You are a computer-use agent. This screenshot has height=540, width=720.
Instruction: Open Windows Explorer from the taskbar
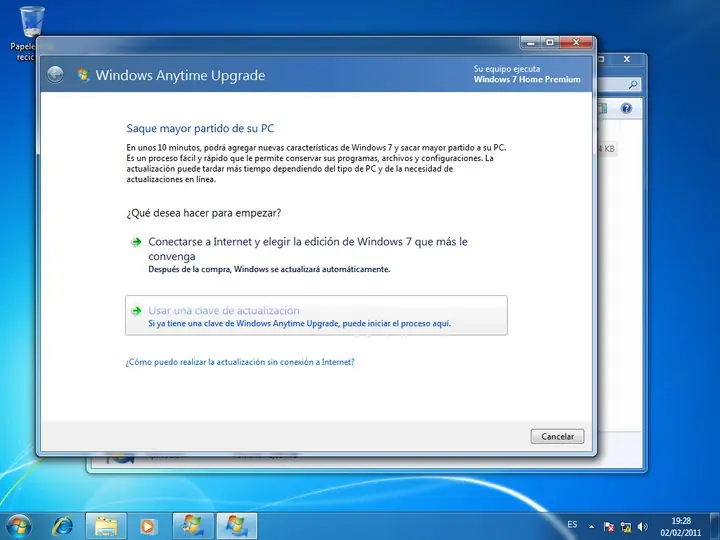(106, 526)
